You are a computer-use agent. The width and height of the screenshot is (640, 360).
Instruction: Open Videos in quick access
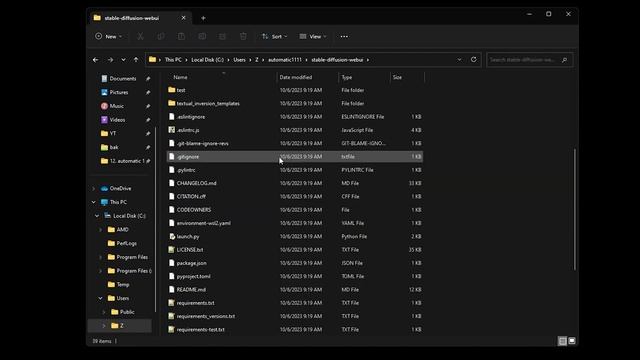coord(117,120)
